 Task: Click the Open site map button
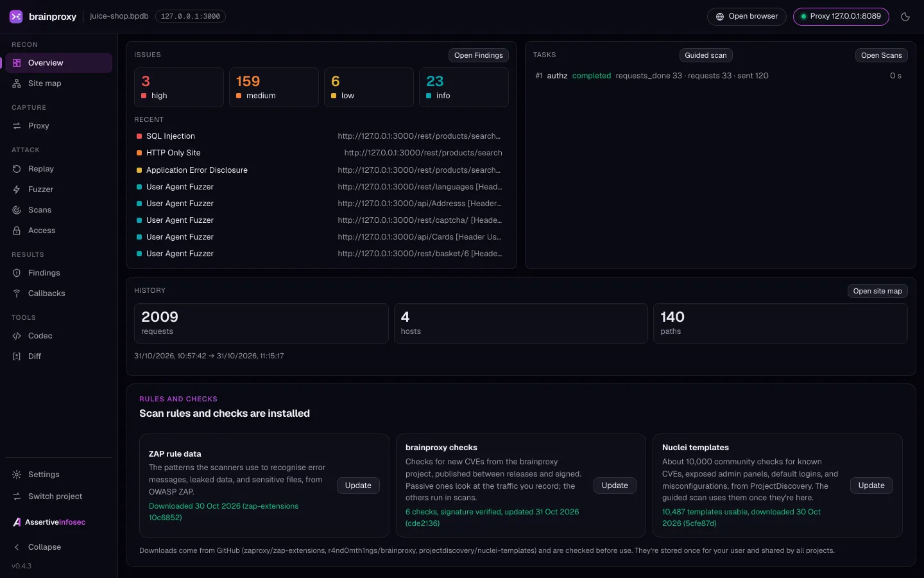point(878,291)
